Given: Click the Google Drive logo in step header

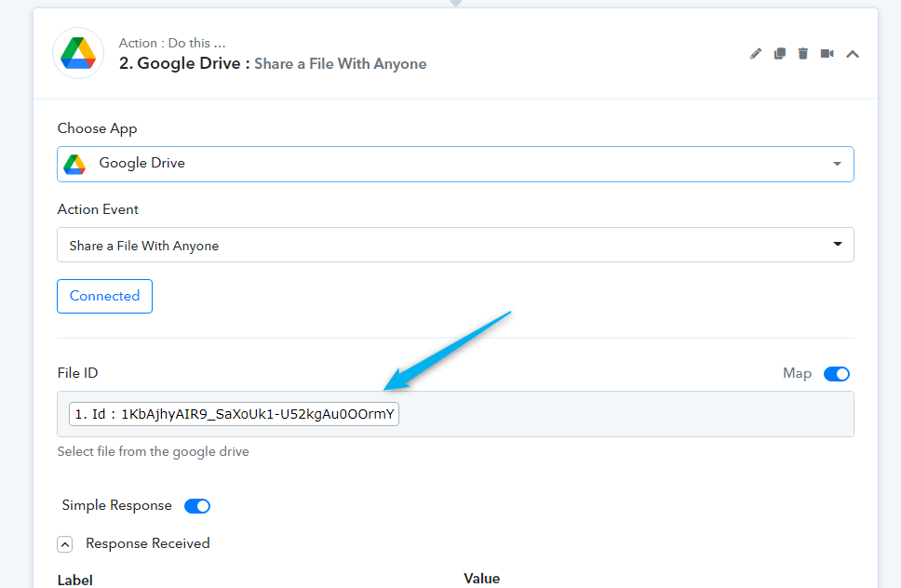Looking at the screenshot, I should coord(78,53).
